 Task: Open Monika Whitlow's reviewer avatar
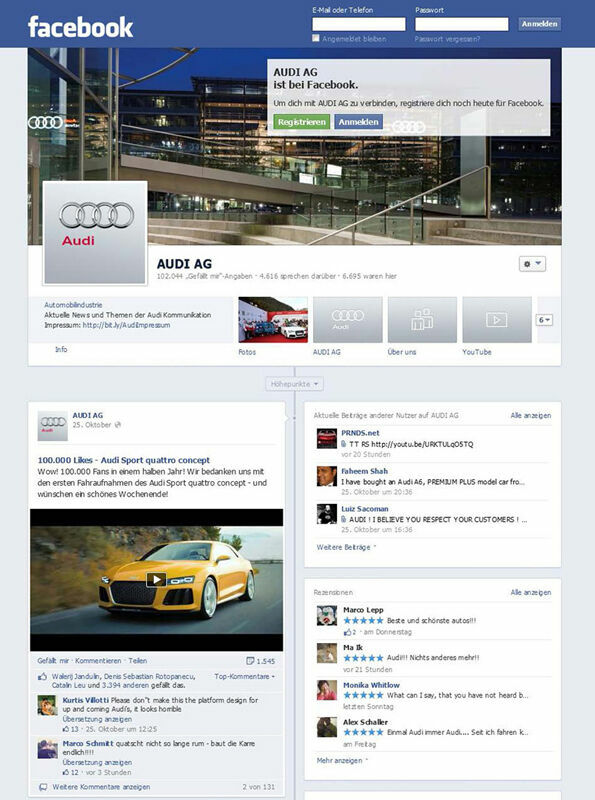pyautogui.click(x=327, y=691)
